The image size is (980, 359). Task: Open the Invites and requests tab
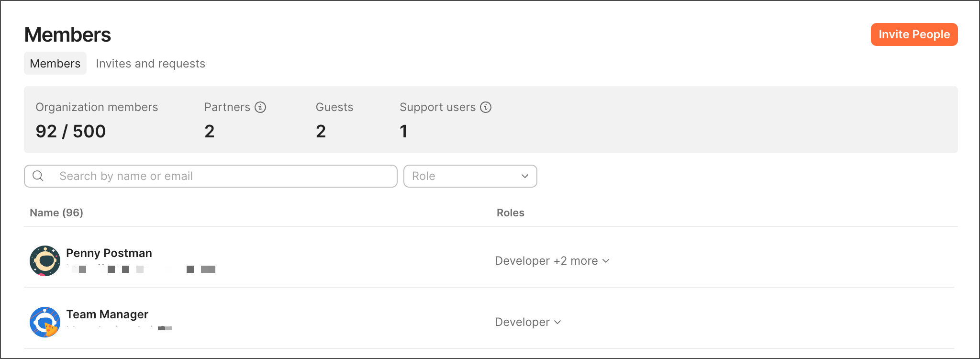tap(150, 64)
